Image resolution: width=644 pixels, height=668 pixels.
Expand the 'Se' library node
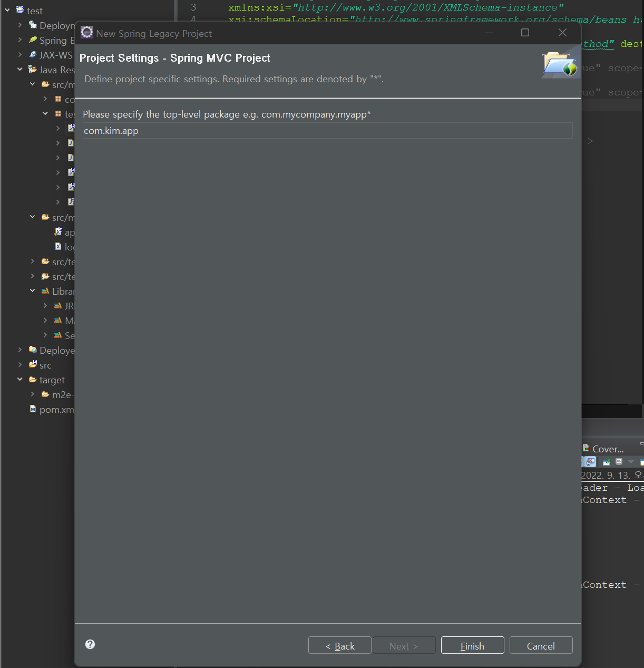click(x=45, y=335)
